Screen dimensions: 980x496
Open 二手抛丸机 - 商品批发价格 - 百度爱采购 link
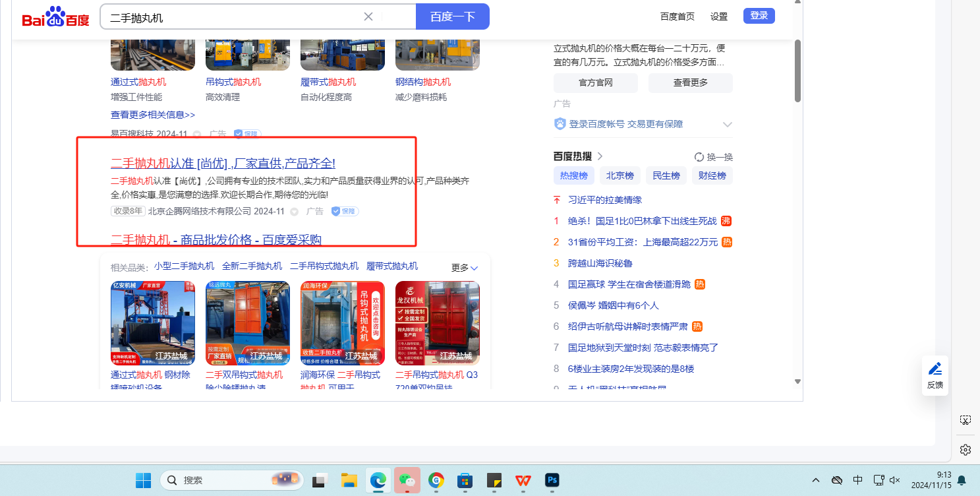click(216, 239)
